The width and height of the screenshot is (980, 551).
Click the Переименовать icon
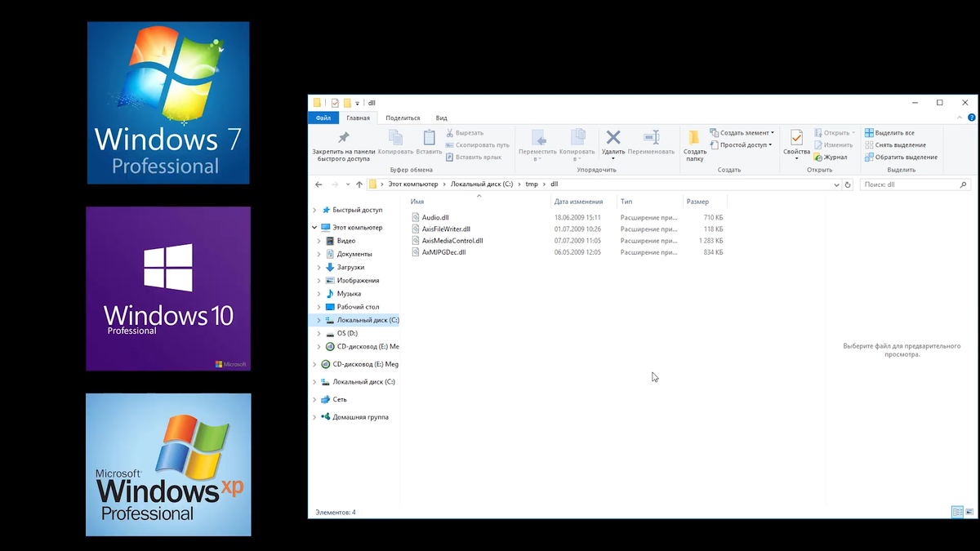coord(651,137)
